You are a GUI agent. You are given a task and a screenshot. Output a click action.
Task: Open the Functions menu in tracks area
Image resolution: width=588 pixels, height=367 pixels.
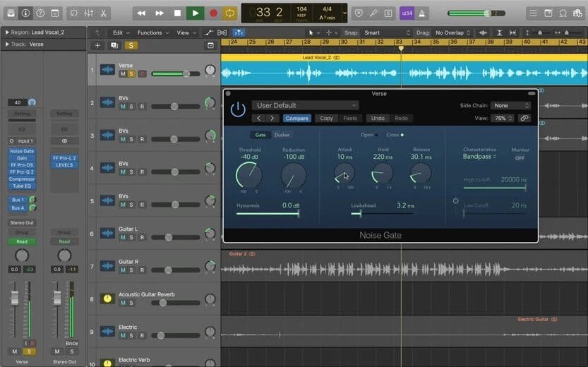tap(152, 32)
